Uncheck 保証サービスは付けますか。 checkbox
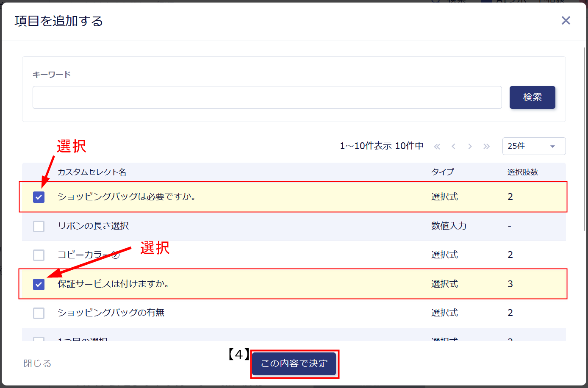Screen dimensions: 588x388 39,284
